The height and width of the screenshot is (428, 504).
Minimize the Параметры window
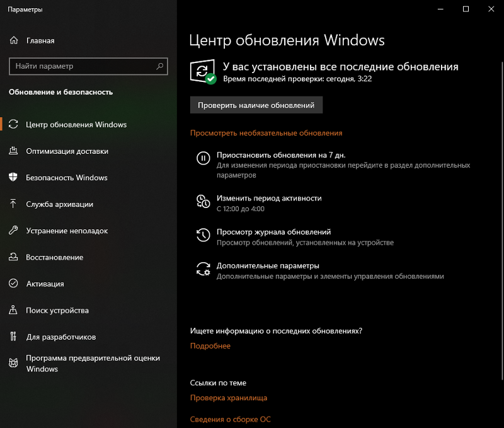click(440, 9)
